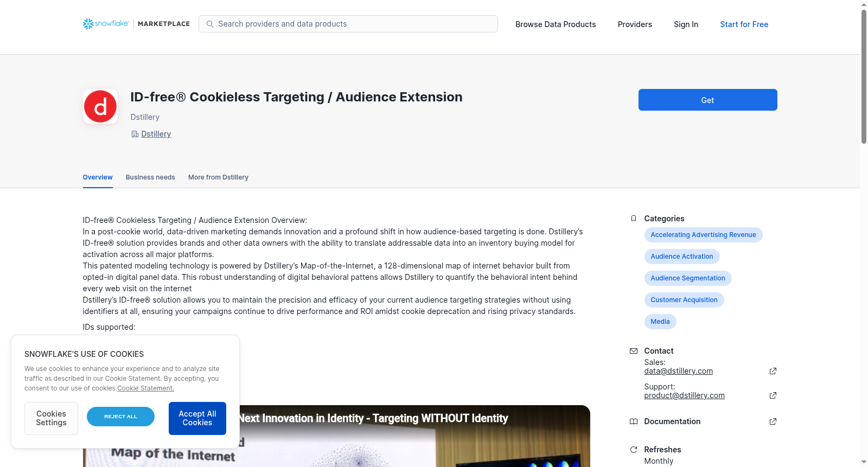Open Browse Data Products menu
This screenshot has height=467, width=868.
point(556,24)
